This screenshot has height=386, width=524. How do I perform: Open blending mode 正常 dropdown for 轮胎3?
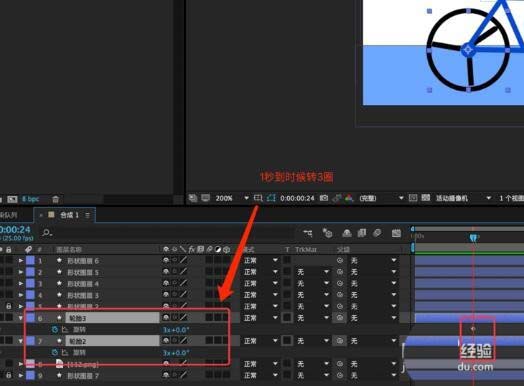(261, 317)
